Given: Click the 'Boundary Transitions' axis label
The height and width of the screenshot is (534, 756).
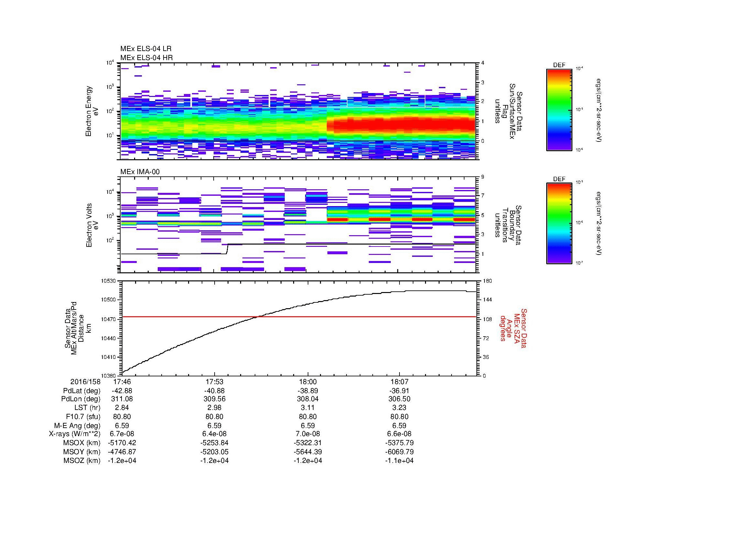Looking at the screenshot, I should (509, 225).
